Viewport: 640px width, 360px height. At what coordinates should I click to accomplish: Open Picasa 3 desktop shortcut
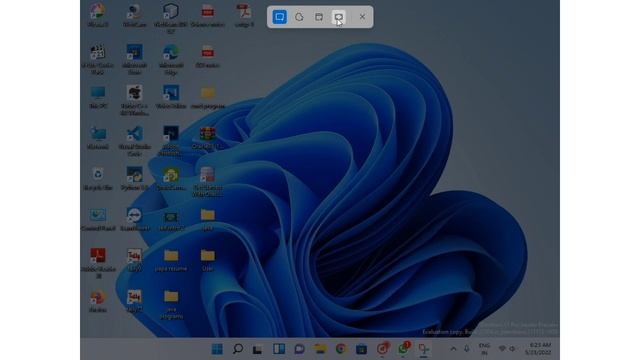(x=98, y=16)
